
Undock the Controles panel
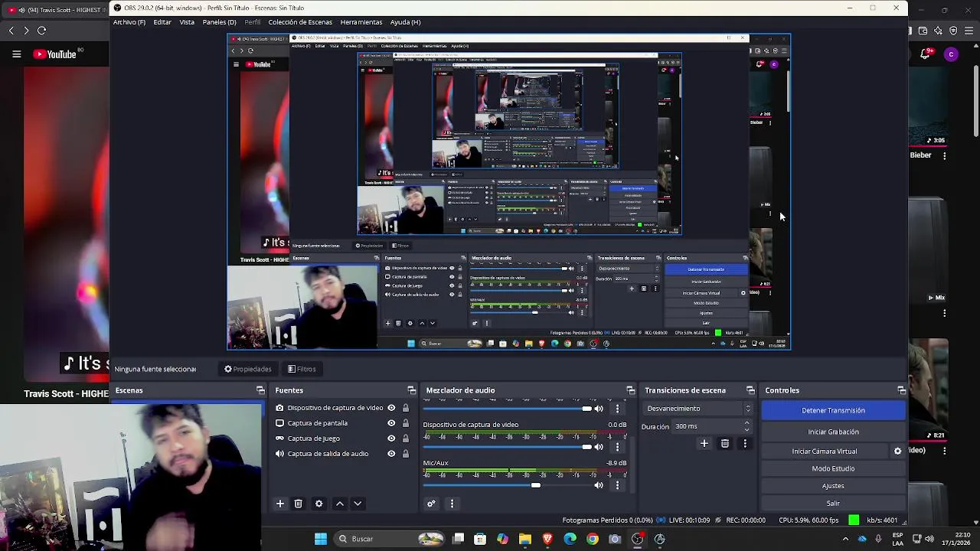point(902,390)
